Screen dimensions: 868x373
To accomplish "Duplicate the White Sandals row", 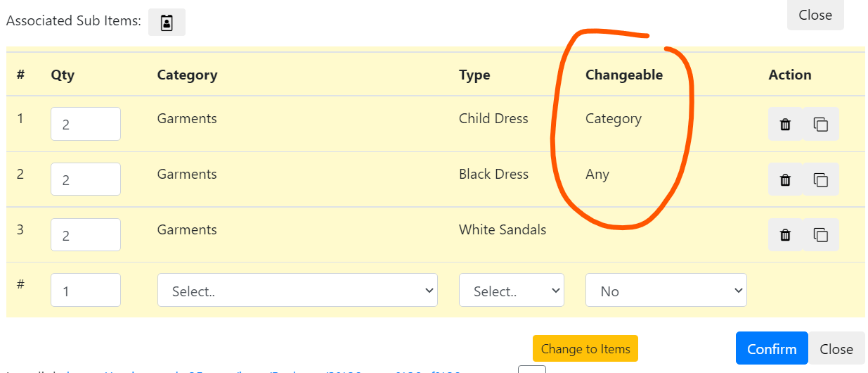I will (821, 235).
